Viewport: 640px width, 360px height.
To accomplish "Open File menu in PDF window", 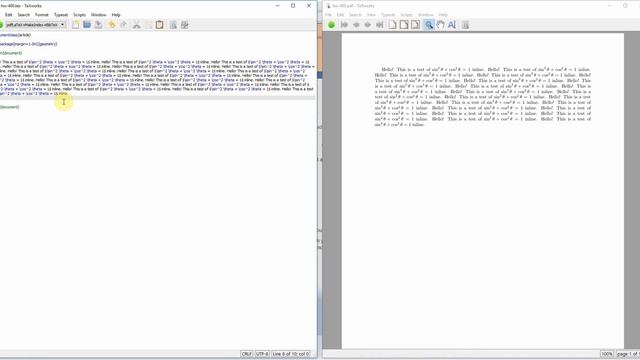I will pyautogui.click(x=328, y=15).
